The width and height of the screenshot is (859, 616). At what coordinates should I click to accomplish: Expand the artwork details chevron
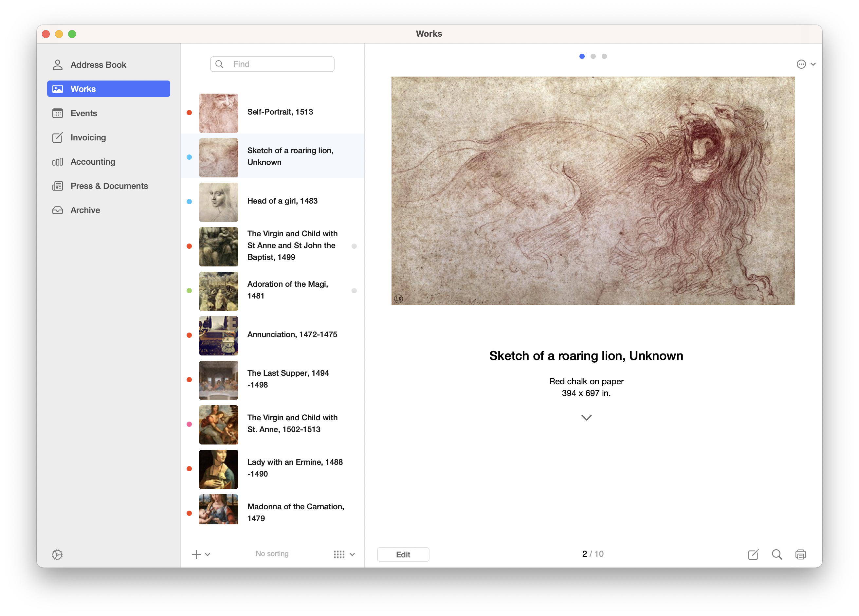tap(586, 418)
